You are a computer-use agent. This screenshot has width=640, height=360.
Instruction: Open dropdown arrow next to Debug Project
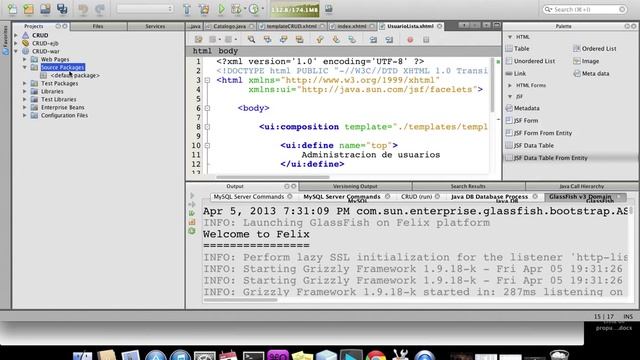pyautogui.click(x=244, y=9)
